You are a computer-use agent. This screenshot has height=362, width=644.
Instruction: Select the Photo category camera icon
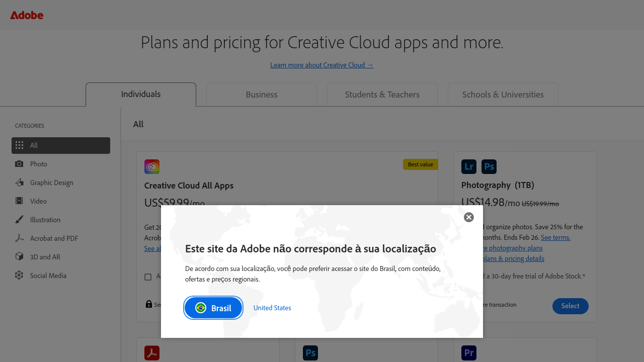point(19,164)
